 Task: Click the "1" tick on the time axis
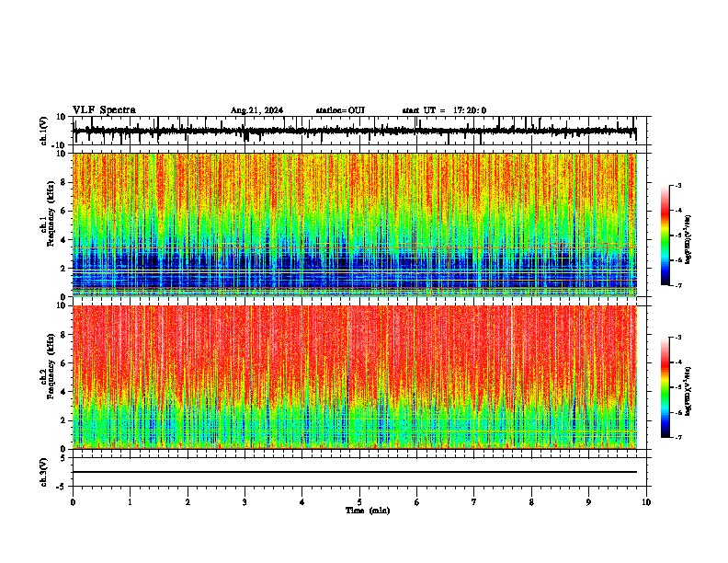tap(130, 502)
